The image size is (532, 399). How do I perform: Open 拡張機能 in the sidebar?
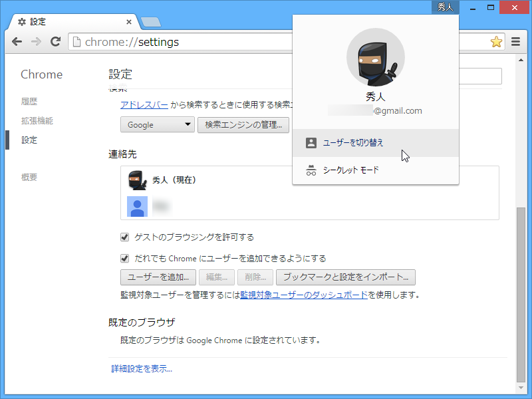click(x=37, y=121)
